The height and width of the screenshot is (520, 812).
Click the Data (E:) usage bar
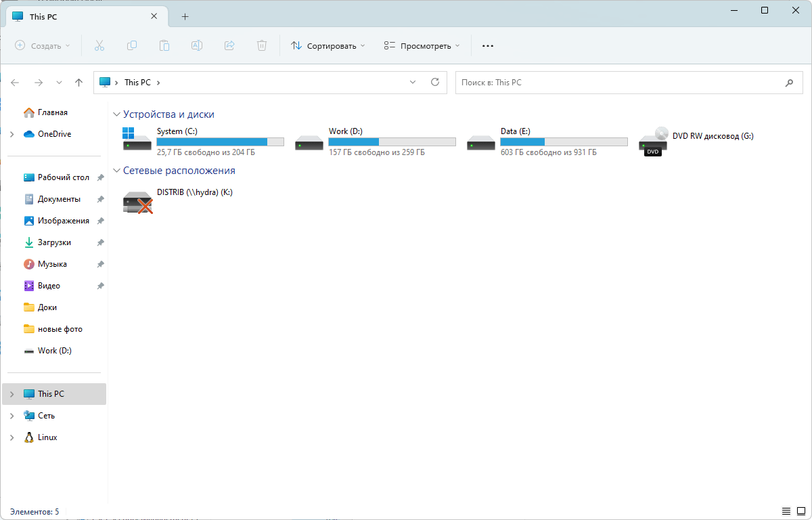[x=564, y=142]
